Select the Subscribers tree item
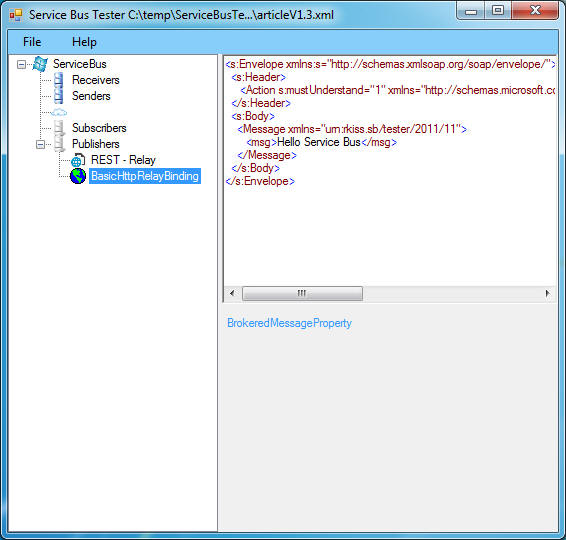 click(x=99, y=128)
